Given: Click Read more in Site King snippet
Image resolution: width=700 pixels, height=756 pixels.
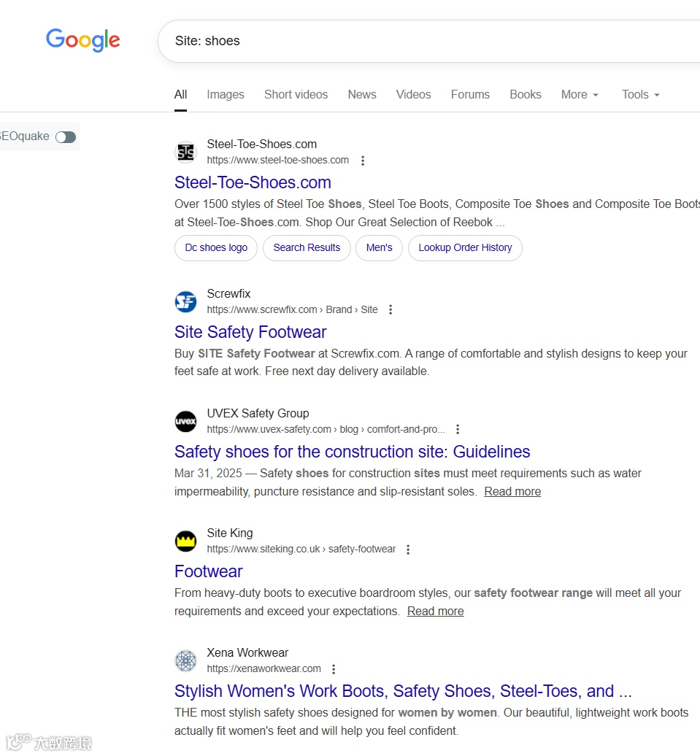Looking at the screenshot, I should pyautogui.click(x=435, y=611).
